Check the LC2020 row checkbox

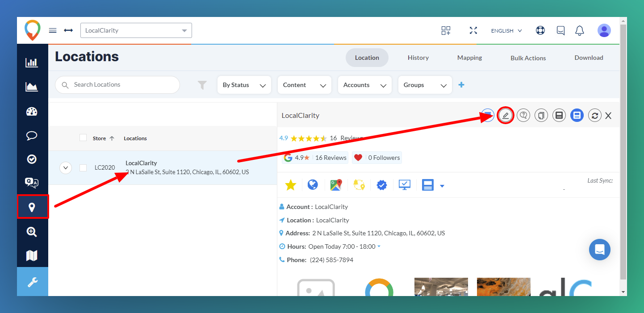tap(83, 168)
